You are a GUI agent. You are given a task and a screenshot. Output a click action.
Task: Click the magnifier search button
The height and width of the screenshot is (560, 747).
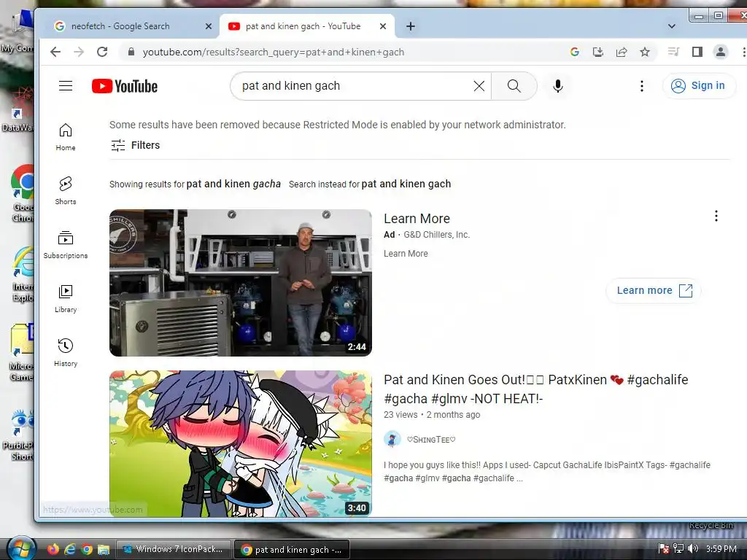514,86
